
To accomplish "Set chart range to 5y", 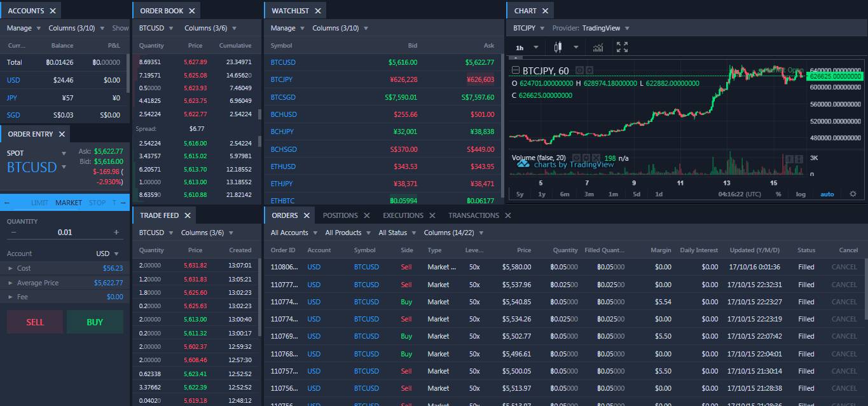I will click(520, 194).
